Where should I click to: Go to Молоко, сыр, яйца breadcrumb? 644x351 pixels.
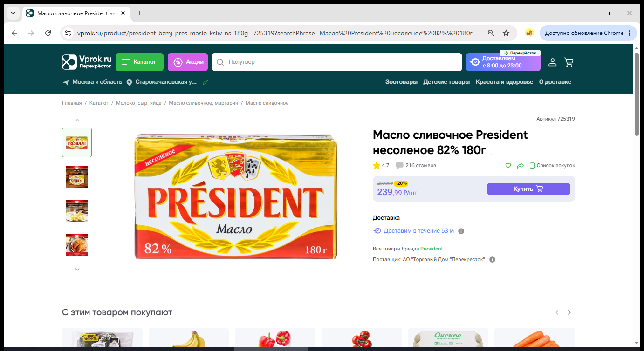138,103
